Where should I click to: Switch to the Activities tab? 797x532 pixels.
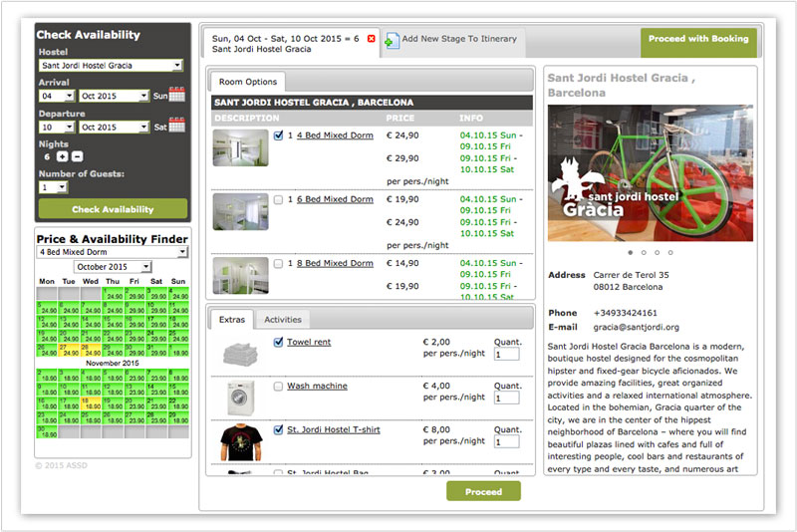pyautogui.click(x=283, y=320)
